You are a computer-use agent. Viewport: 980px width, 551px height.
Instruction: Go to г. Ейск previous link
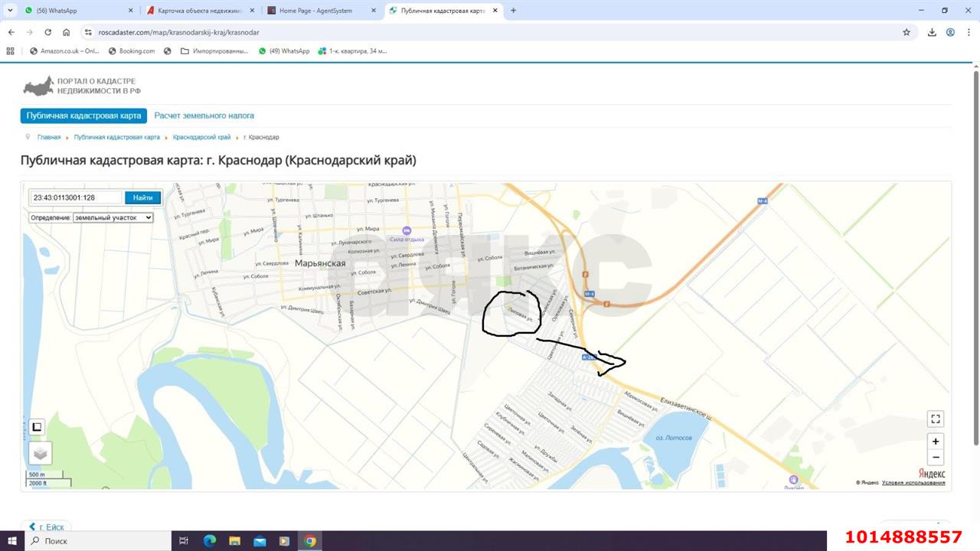pos(47,527)
